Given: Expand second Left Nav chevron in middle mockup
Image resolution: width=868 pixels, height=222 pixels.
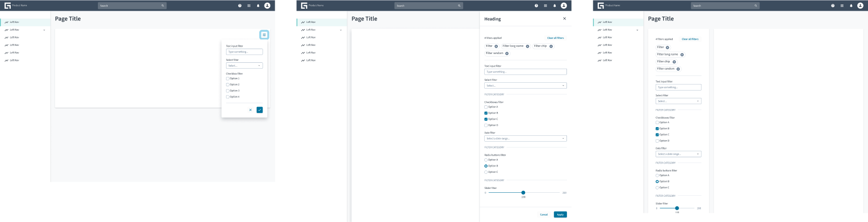Looking at the screenshot, I should point(341,30).
